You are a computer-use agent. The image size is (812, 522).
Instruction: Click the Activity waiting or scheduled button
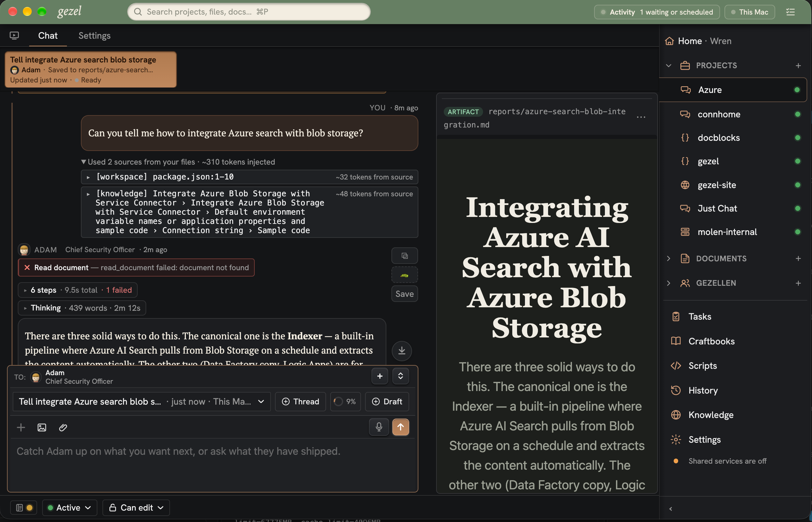tap(657, 12)
